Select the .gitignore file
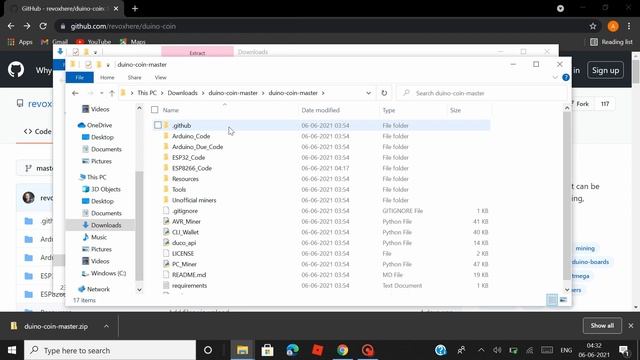 (184, 211)
